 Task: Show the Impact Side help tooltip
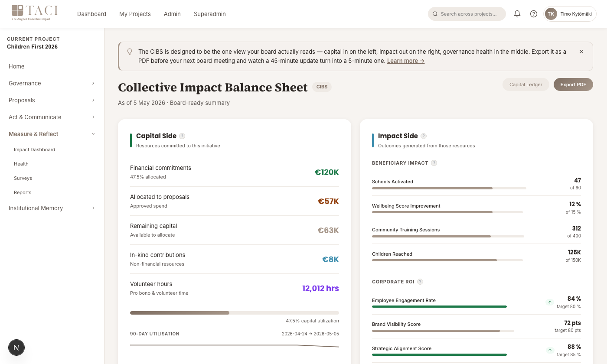tap(424, 136)
